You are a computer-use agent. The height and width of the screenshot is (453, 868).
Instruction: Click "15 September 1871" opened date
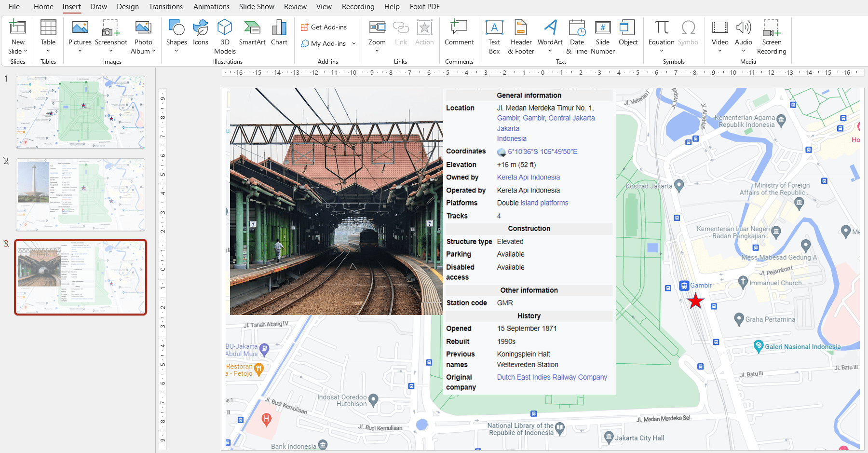pos(527,329)
